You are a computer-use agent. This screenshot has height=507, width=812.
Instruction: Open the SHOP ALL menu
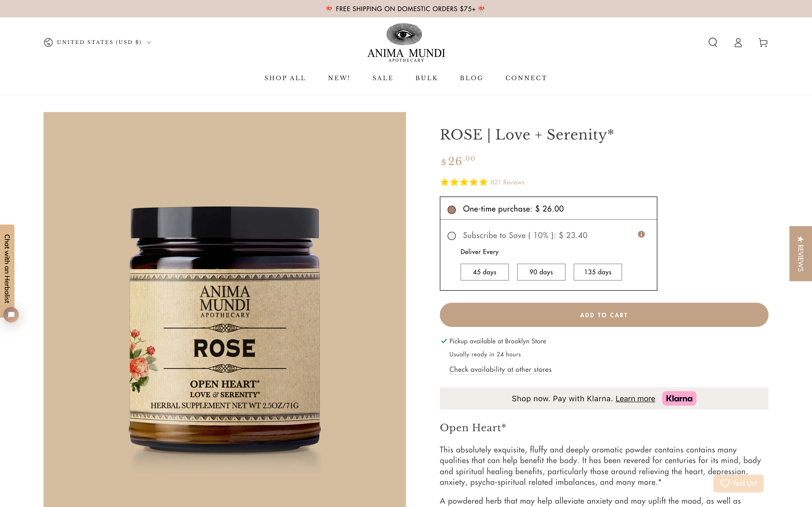[x=285, y=78]
